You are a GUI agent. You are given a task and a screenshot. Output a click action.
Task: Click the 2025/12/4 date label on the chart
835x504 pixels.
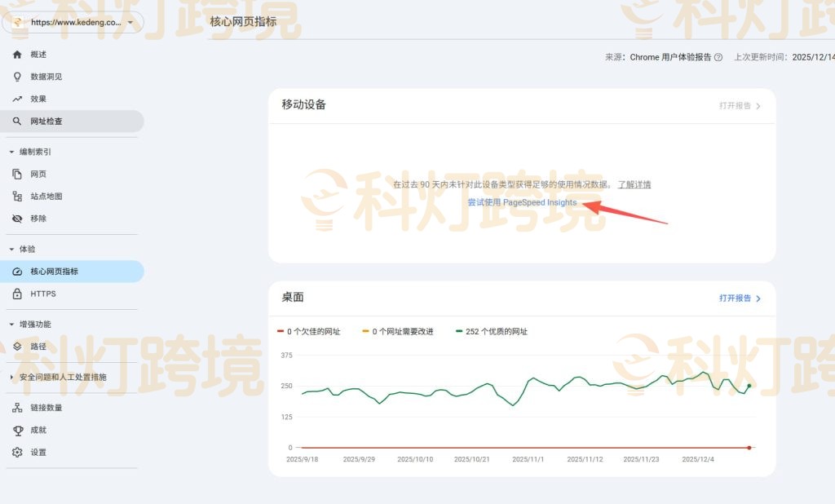(x=698, y=459)
